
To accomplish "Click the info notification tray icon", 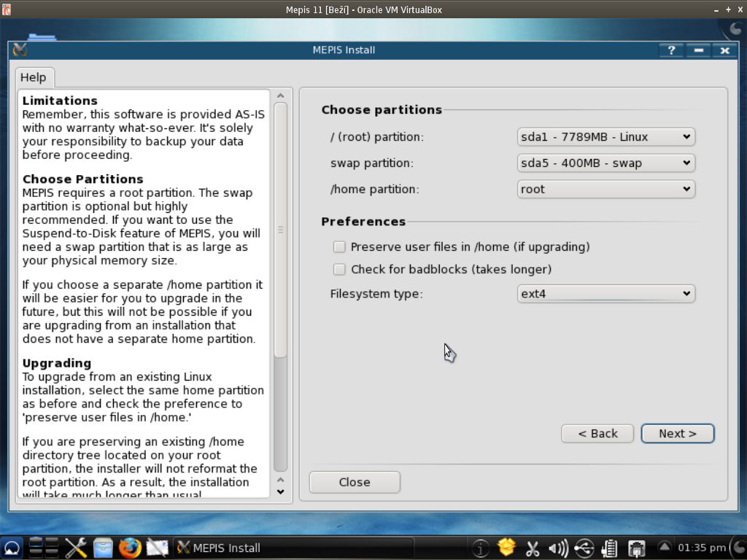I will pyautogui.click(x=480, y=548).
